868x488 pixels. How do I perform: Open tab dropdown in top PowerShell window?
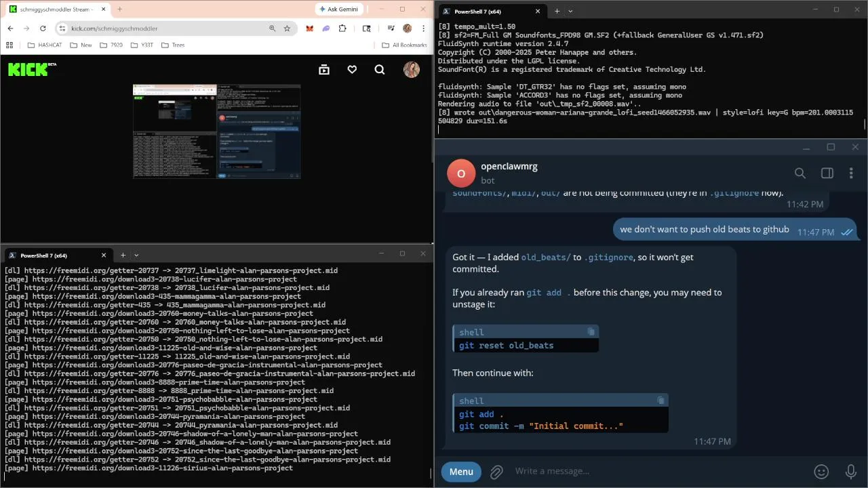(x=570, y=11)
